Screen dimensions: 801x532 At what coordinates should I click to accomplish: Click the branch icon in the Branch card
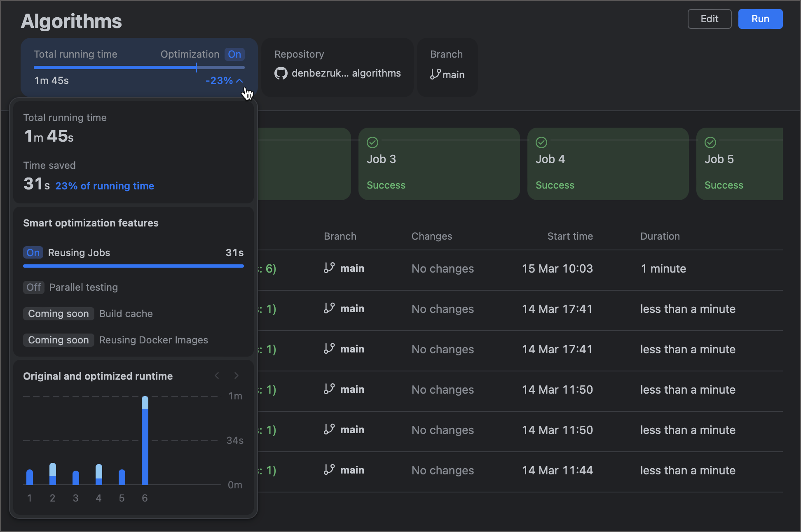(435, 74)
